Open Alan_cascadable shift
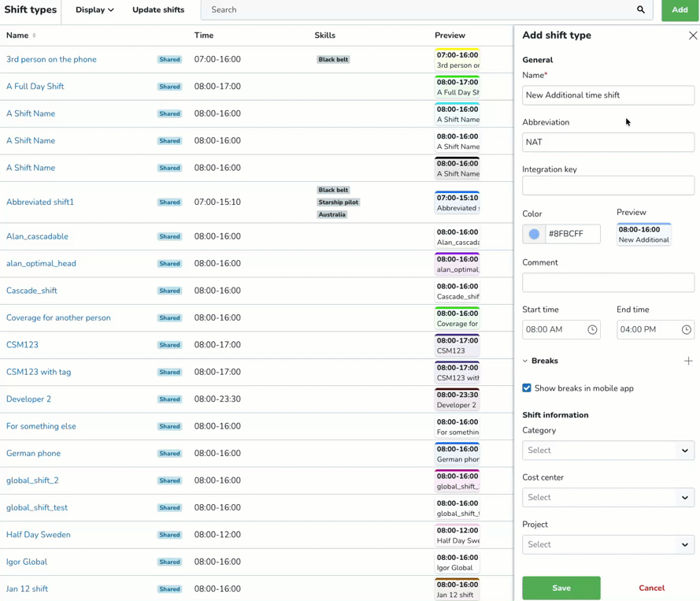This screenshot has width=700, height=601. coord(37,236)
